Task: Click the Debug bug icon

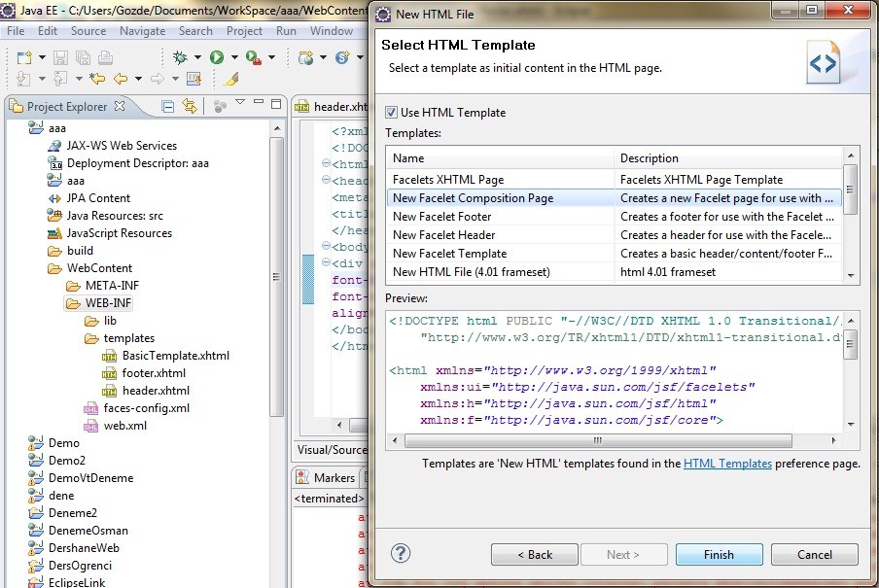Action: point(180,57)
